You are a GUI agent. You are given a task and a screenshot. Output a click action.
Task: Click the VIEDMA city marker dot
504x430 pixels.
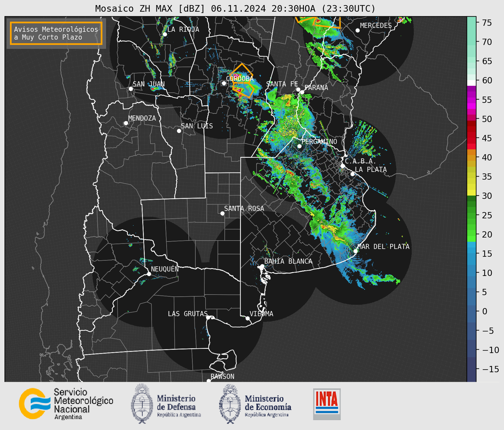(247, 318)
